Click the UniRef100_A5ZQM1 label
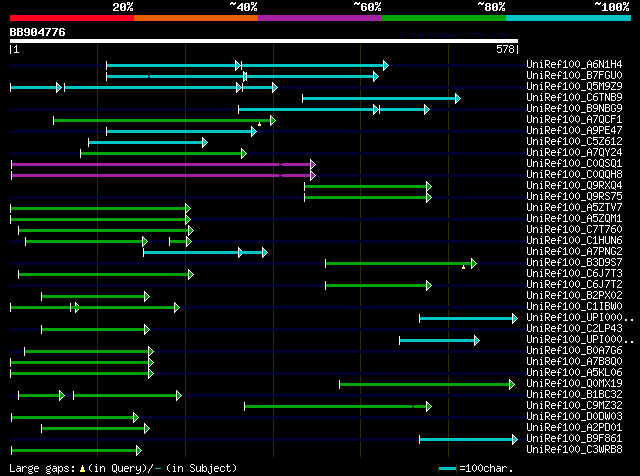Image resolution: width=640 pixels, height=476 pixels. (574, 219)
